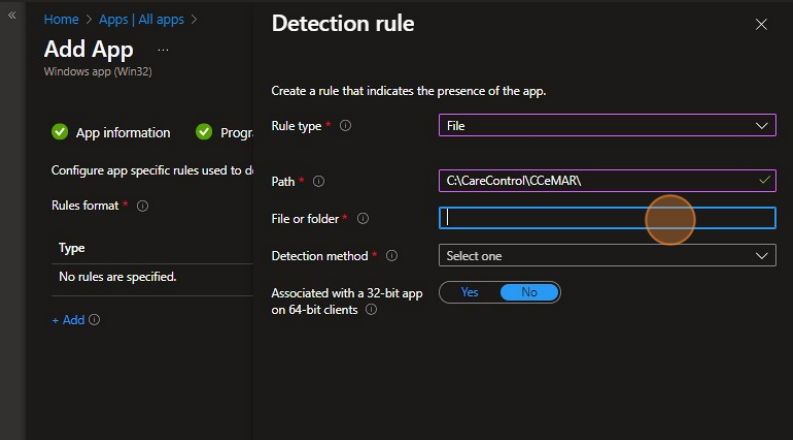Expand the Detection method dropdown
The image size is (793, 440).
pyautogui.click(x=607, y=256)
